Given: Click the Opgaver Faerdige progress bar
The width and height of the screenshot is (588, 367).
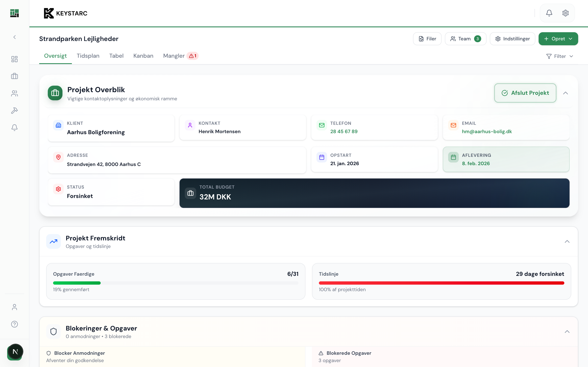Looking at the screenshot, I should 175,283.
